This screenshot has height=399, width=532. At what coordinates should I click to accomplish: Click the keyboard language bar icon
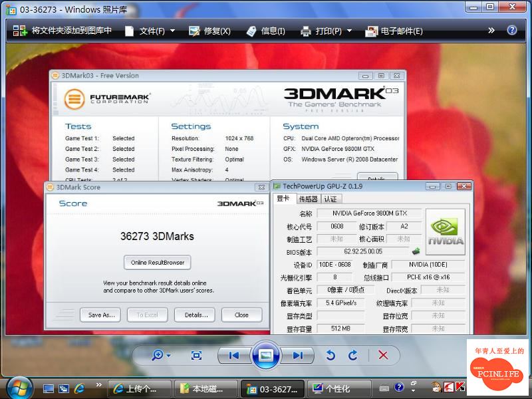coord(384,388)
